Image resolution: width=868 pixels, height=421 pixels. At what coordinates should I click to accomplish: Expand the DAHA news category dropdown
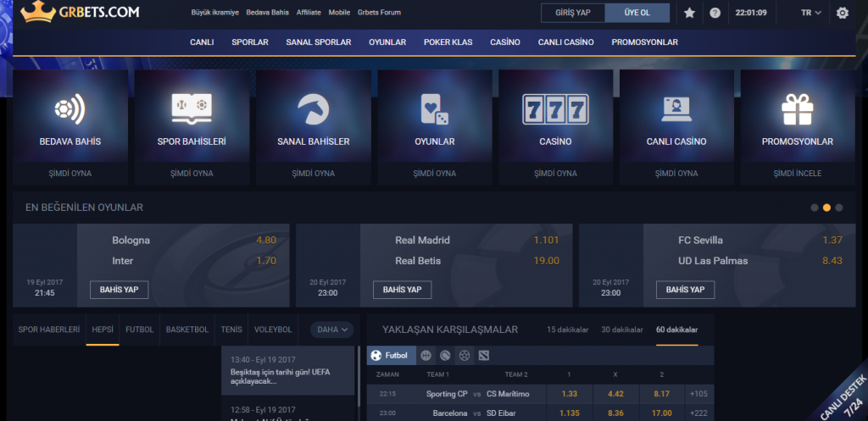pos(331,330)
